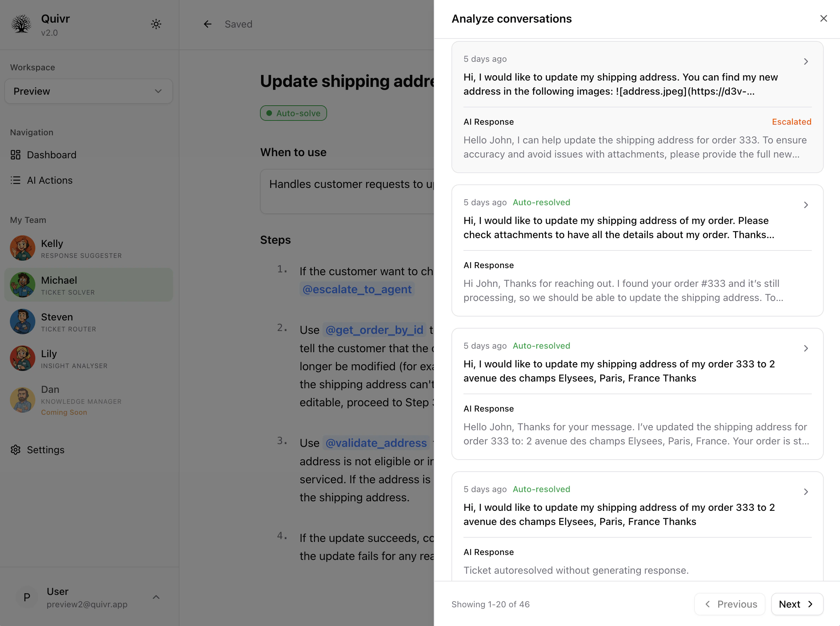Image resolution: width=840 pixels, height=626 pixels.
Task: Click Dan's Knowledge Manager avatar
Action: pyautogui.click(x=22, y=400)
